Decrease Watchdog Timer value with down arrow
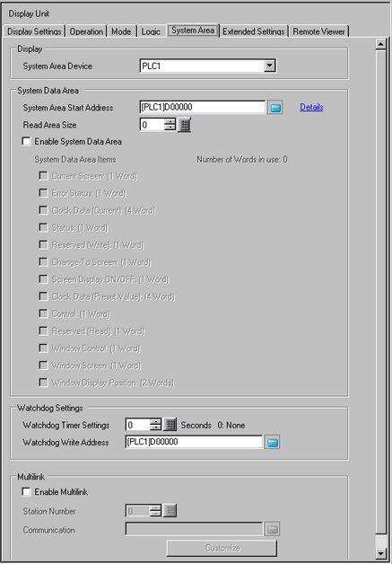Viewport: 392px width, 564px height. [155, 428]
